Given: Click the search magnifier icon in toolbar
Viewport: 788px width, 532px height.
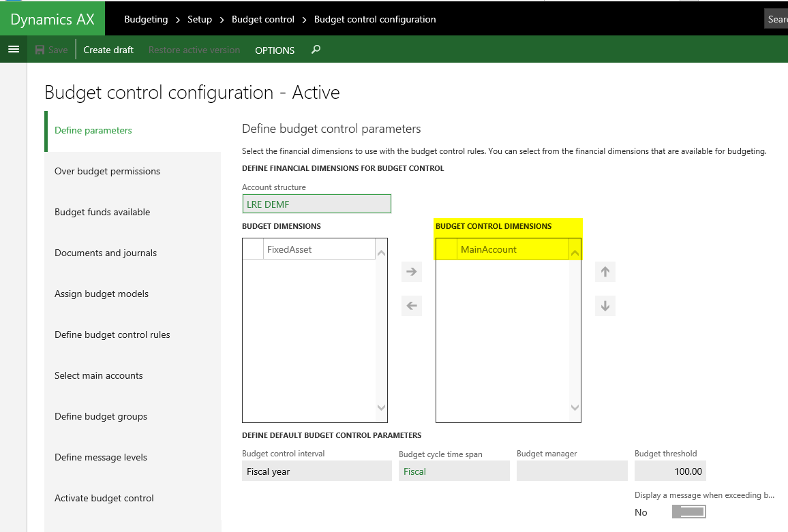Looking at the screenshot, I should pos(316,50).
